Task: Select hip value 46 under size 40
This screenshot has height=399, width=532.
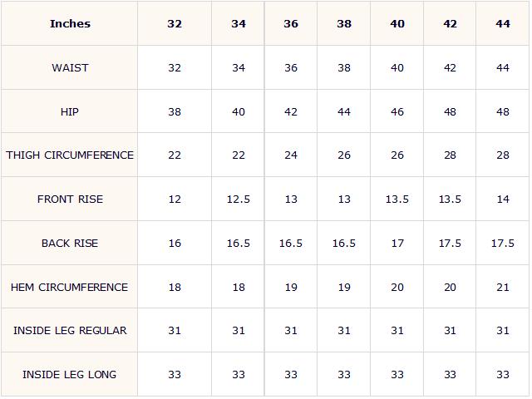Action: click(397, 111)
